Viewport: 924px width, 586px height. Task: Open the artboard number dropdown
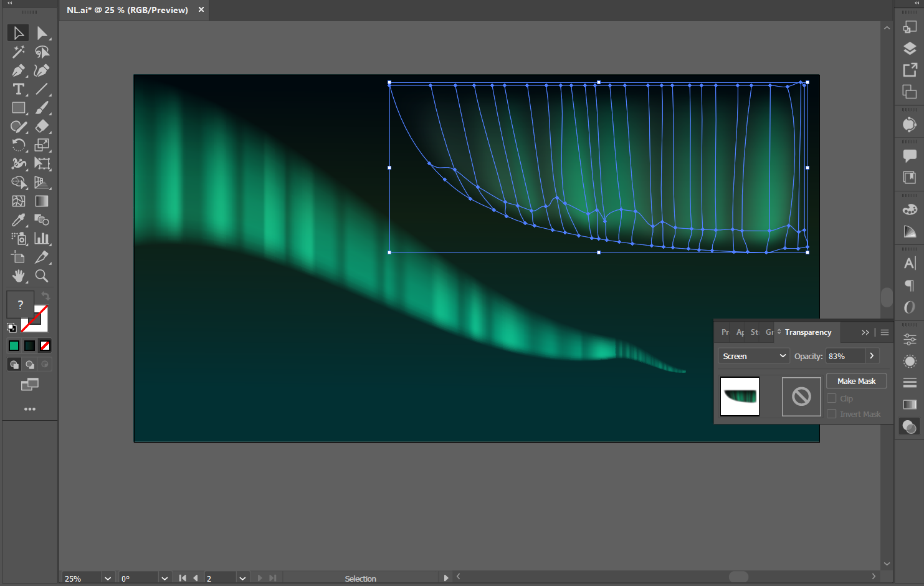click(x=242, y=579)
